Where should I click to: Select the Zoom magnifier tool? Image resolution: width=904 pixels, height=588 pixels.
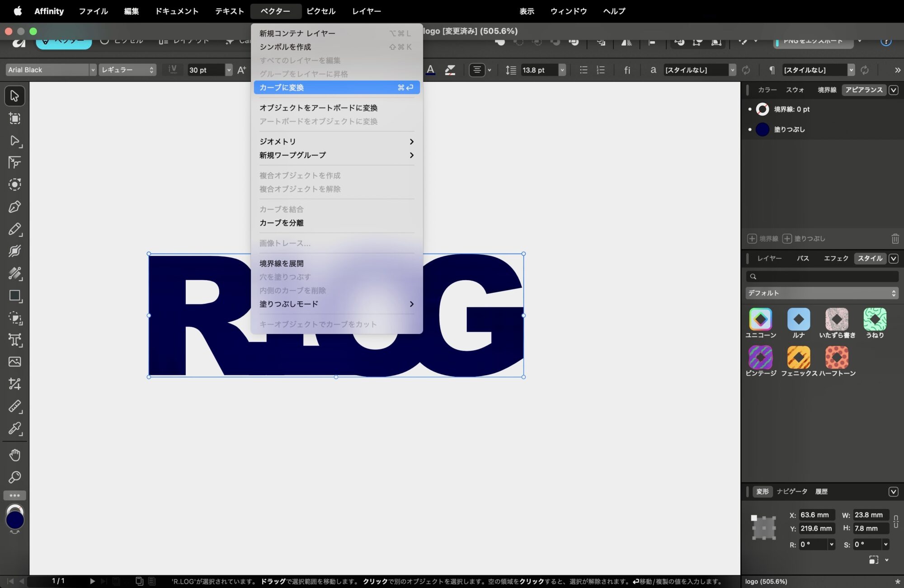[14, 477]
